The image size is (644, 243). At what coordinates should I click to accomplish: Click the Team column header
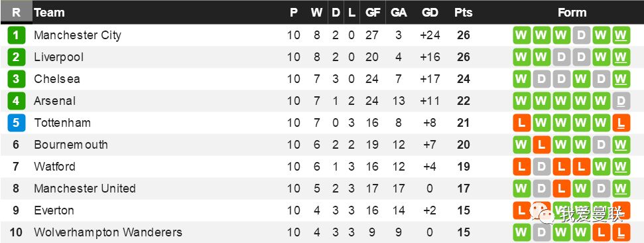[x=49, y=13]
